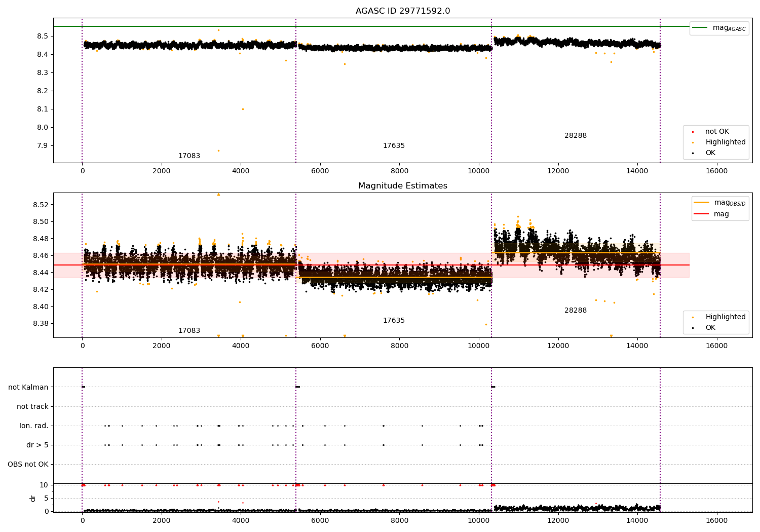760x532 pixels.
Task: Click the 'Magnitude Estimates' plot title
Action: 403,186
